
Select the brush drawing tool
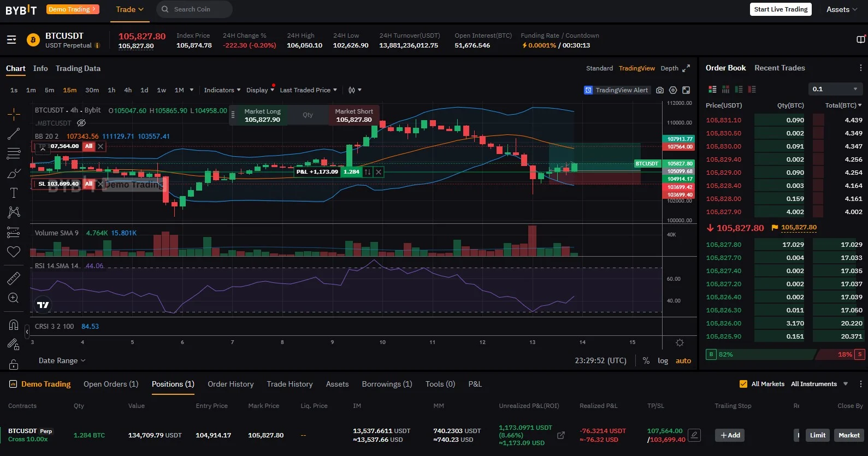(x=14, y=174)
